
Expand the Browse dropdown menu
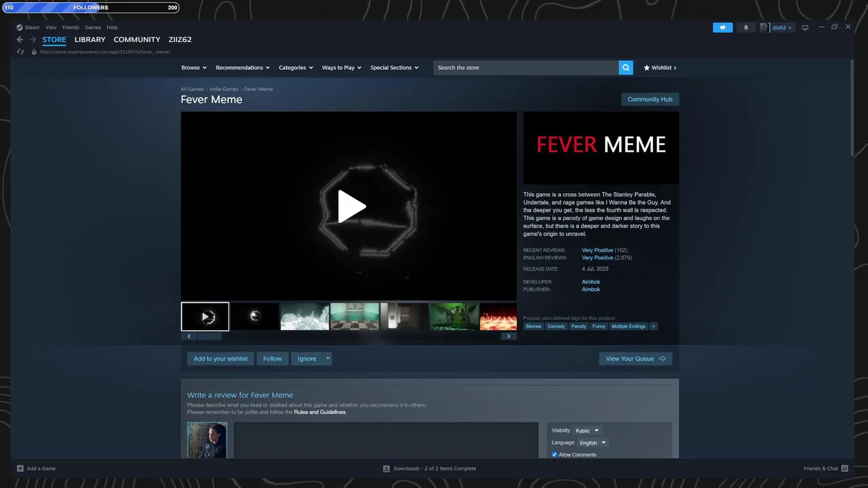click(193, 68)
